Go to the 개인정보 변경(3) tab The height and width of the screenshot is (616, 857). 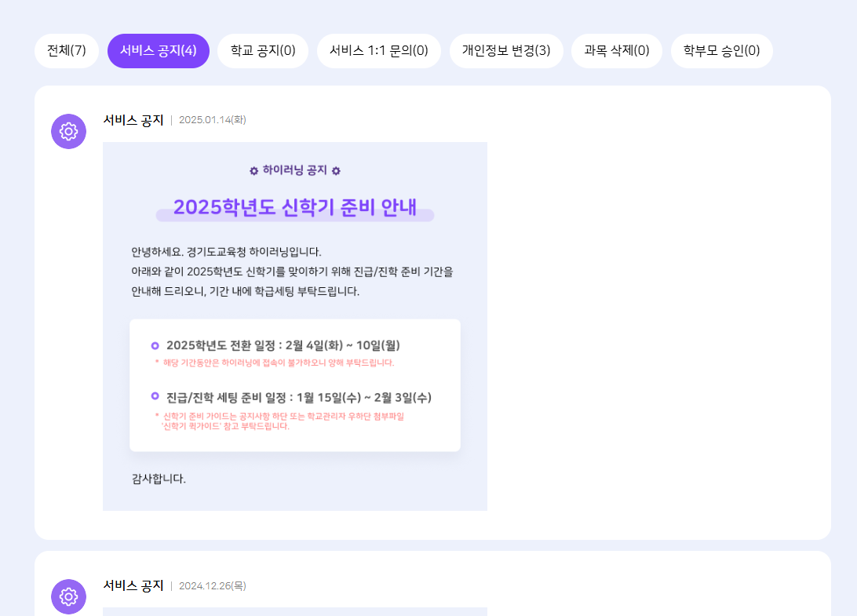506,51
